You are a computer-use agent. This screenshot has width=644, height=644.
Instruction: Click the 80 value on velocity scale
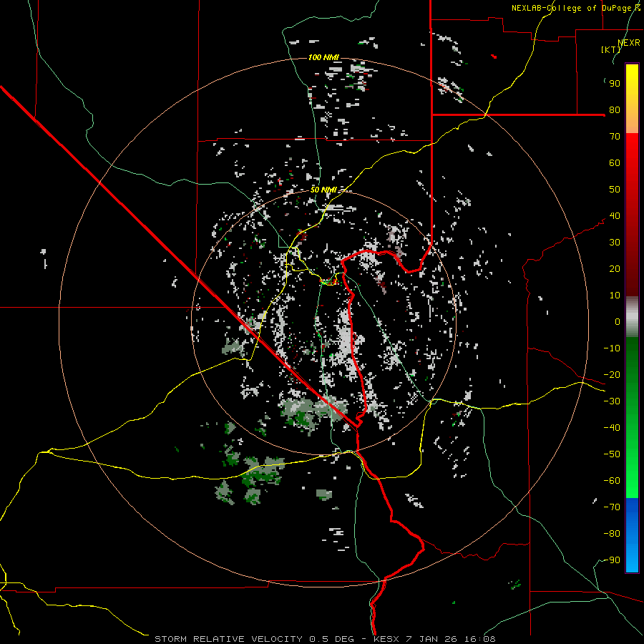(615, 110)
